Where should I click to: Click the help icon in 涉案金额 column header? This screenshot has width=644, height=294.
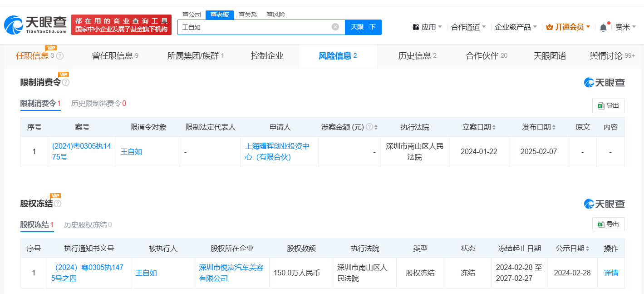pos(369,127)
